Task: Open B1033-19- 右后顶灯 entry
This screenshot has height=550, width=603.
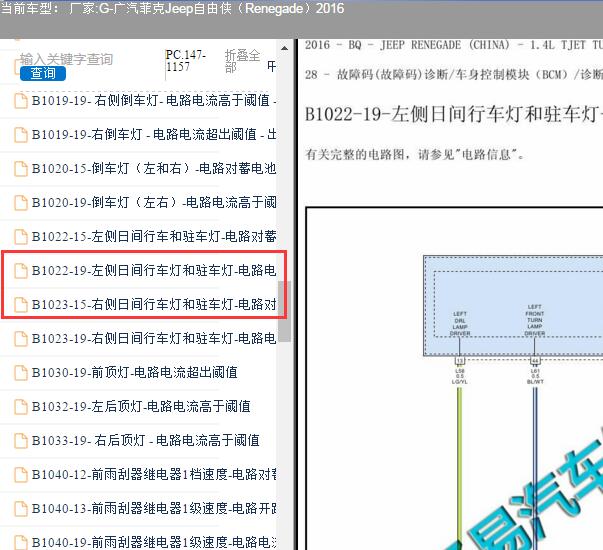Action: tap(145, 440)
